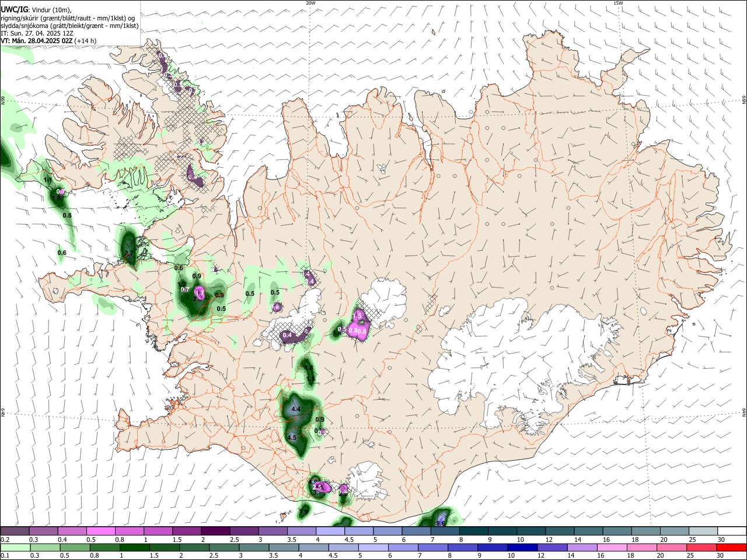Click the initial time 'IT: Sun. 27. 04. 2025 12Z'
Screen dimensions: 747x560
pyautogui.click(x=37, y=33)
